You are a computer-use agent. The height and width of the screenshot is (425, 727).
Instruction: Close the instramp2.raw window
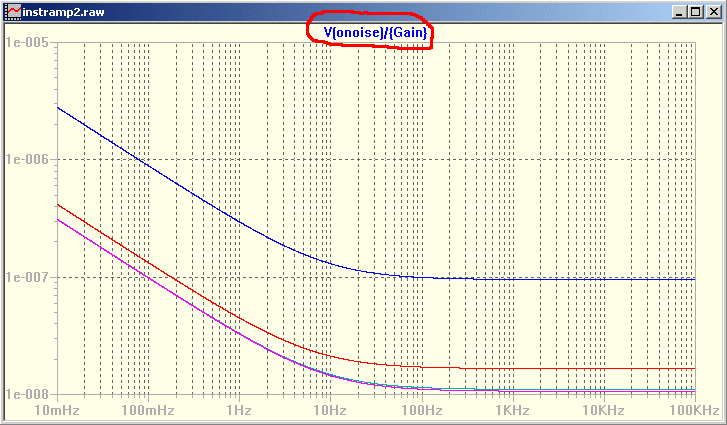[x=713, y=12]
